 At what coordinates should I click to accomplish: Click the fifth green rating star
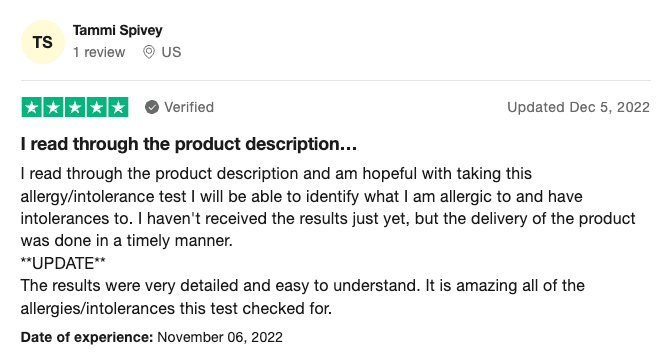pyautogui.click(x=118, y=107)
